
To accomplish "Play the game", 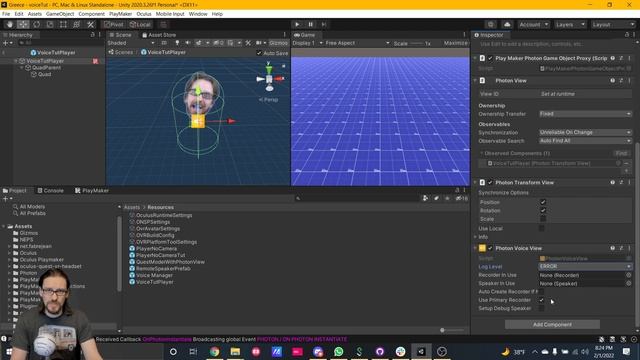I will (297, 24).
